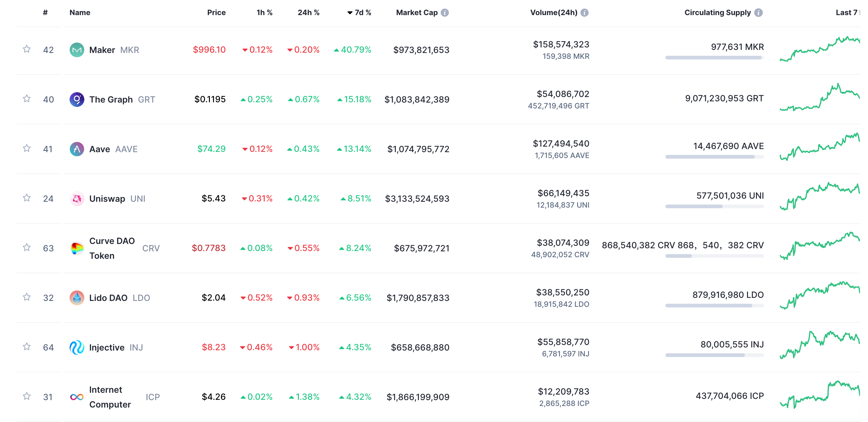
Task: Click Lido DAO circulating supply progress bar
Action: pyautogui.click(x=714, y=306)
